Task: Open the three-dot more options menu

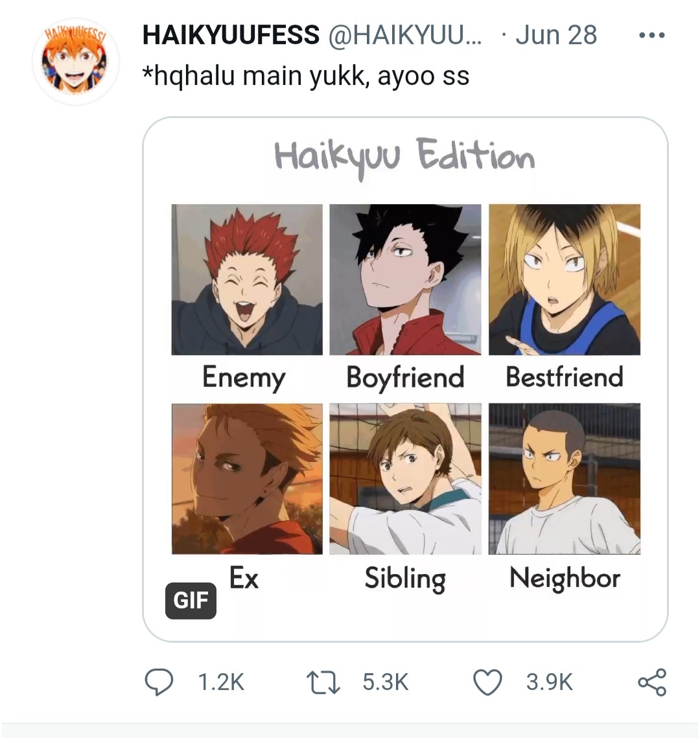Action: click(x=652, y=35)
